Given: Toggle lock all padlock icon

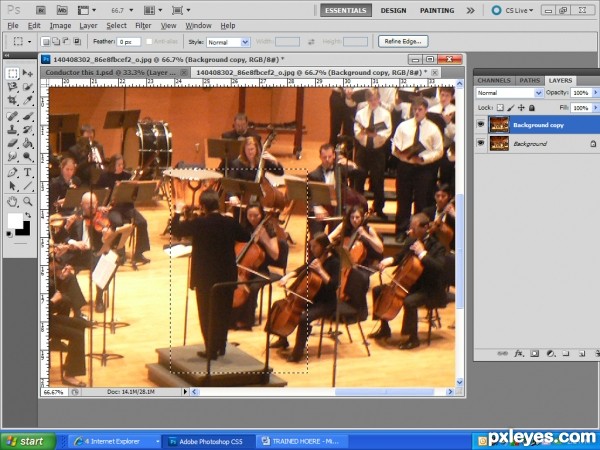Looking at the screenshot, I should [x=532, y=108].
